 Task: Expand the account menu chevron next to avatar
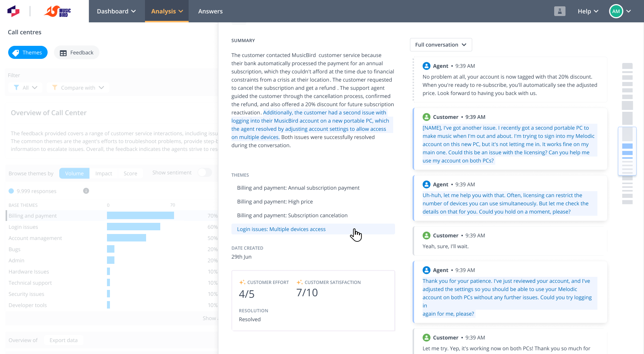point(629,11)
